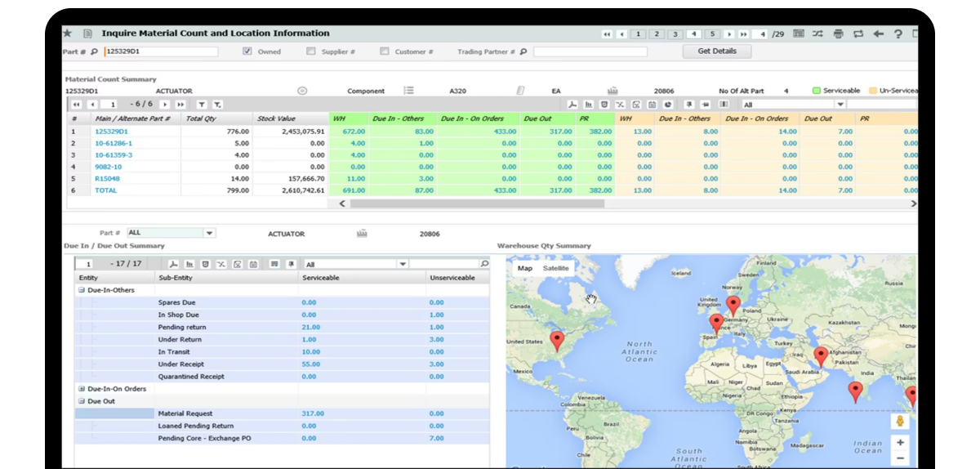This screenshot has width=980, height=469.
Task: Click the map pin over the United States
Action: click(557, 340)
